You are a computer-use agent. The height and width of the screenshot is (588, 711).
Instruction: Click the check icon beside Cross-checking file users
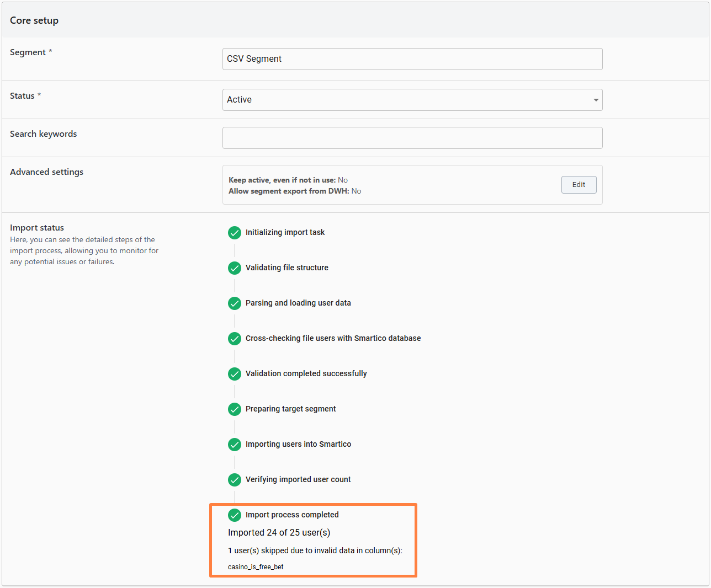tap(235, 339)
